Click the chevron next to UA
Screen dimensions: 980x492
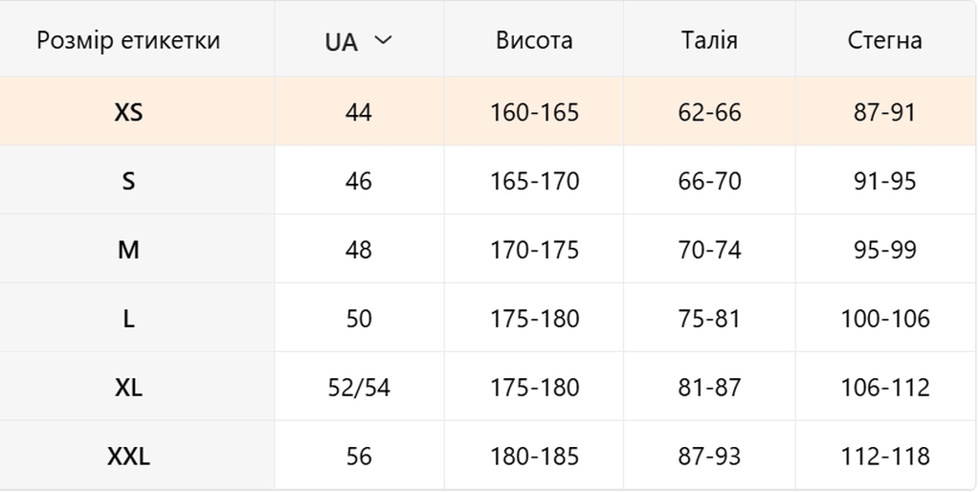[x=383, y=40]
